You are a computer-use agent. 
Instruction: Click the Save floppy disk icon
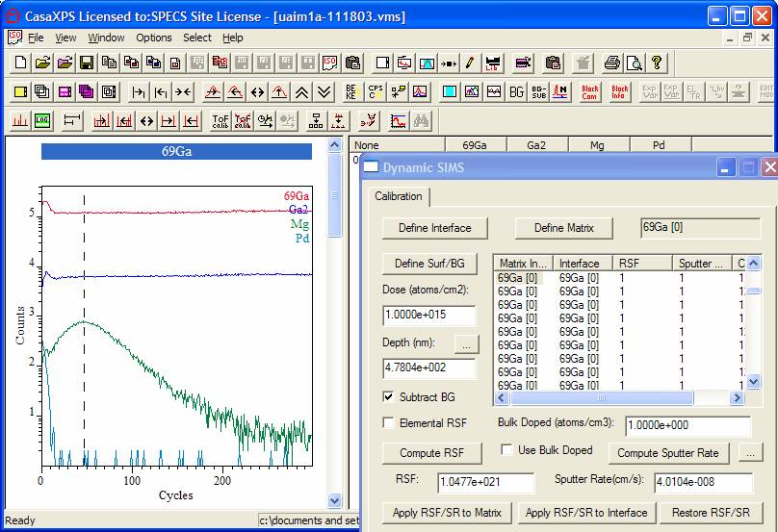(x=87, y=63)
